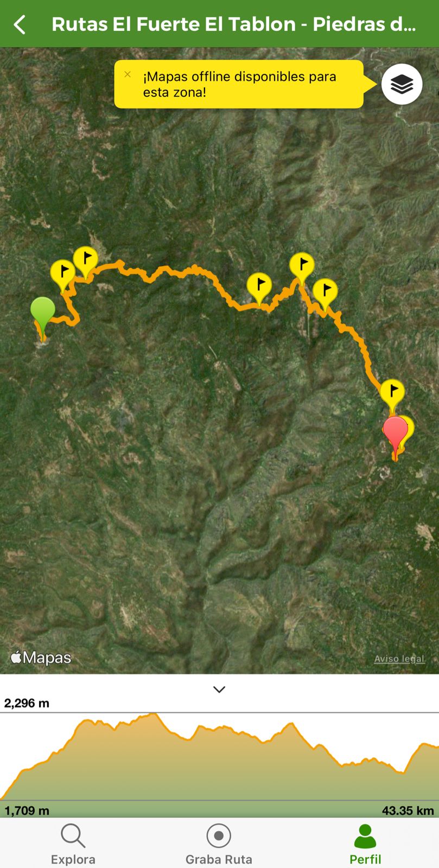The image size is (439, 868).
Task: Open the Explora tab
Action: point(73,844)
